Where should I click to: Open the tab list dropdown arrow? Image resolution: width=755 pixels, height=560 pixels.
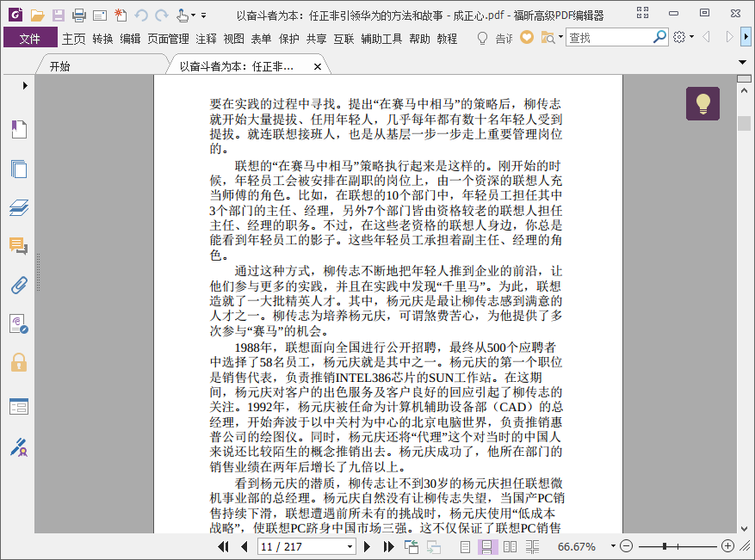(742, 62)
